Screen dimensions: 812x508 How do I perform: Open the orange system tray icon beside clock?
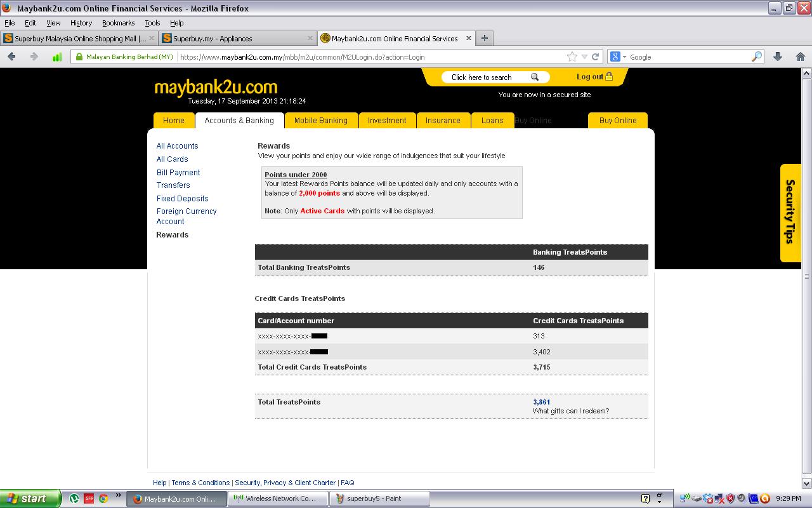tap(765, 498)
